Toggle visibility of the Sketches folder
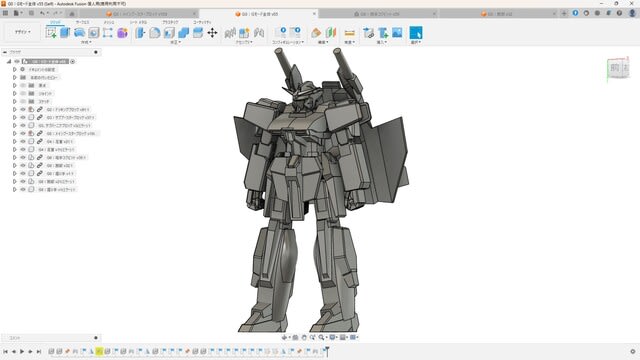This screenshot has width=640, height=360. point(23,101)
